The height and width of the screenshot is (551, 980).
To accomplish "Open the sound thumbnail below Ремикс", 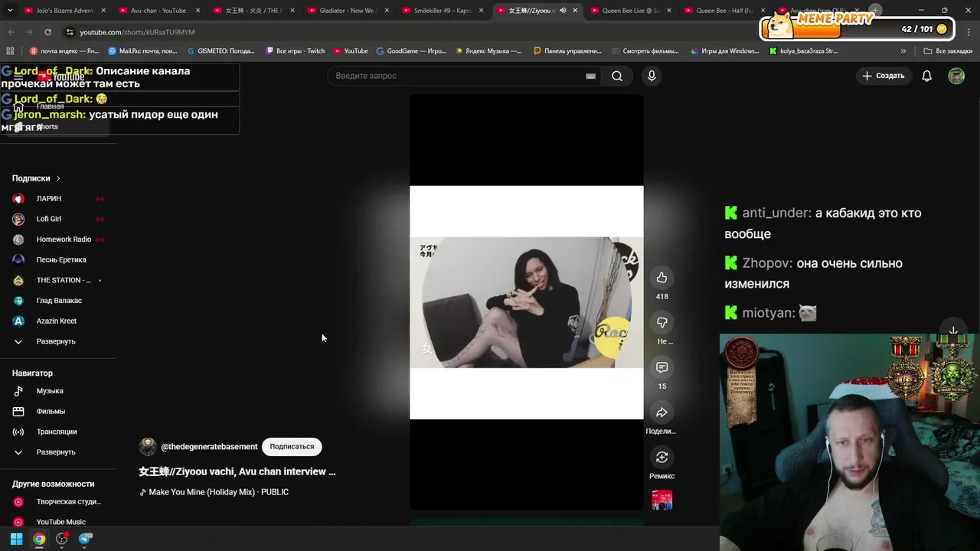I will tap(661, 500).
